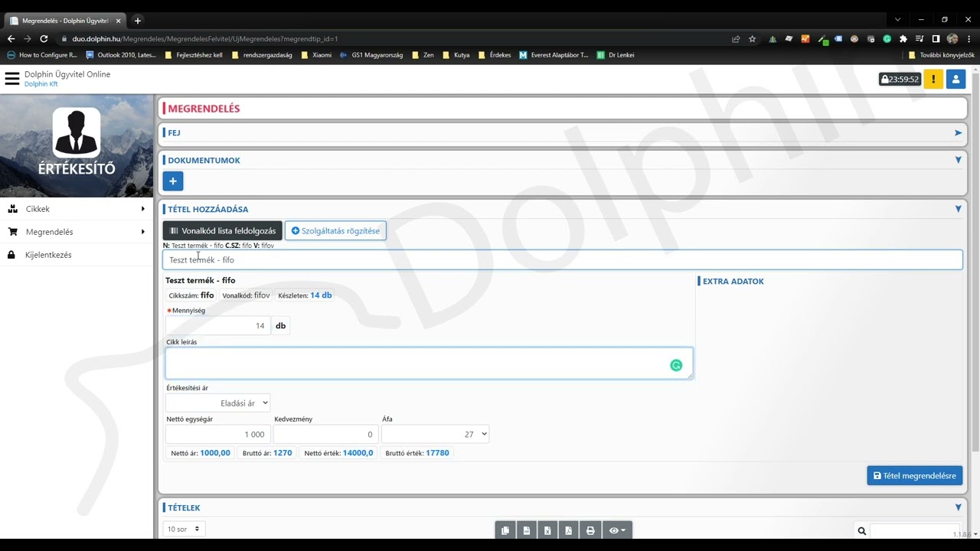Image resolution: width=980 pixels, height=551 pixels.
Task: Open the hamburger main menu
Action: pos(11,78)
